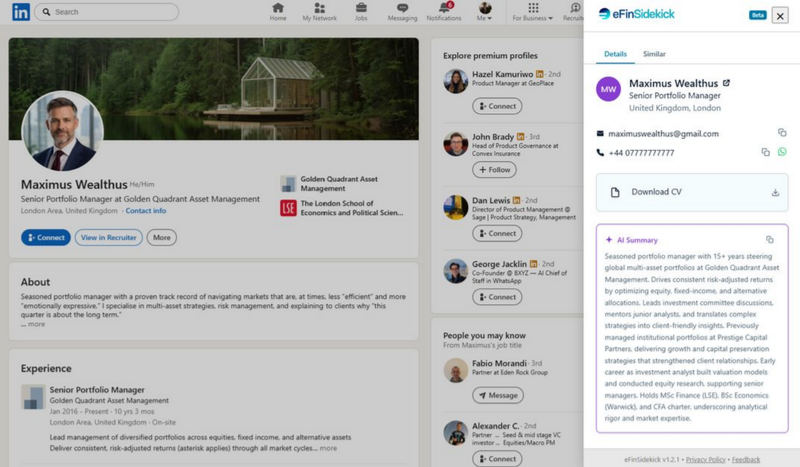Expand the Me profile dropdown

point(485,12)
